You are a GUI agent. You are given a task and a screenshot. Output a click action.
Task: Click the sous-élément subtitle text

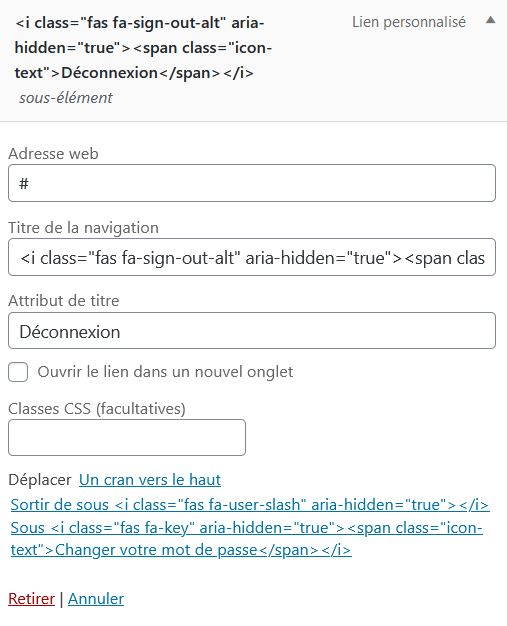[66, 98]
